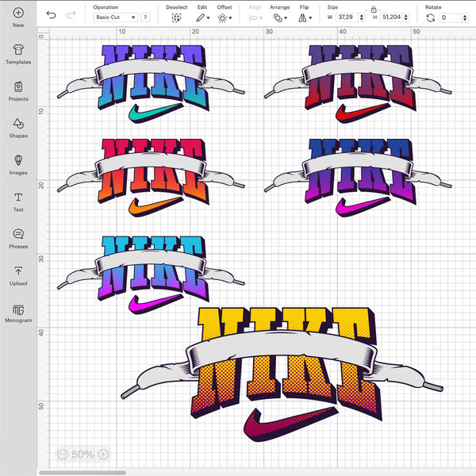
Task: Select the blue-magenta NIKE design
Action: pyautogui.click(x=358, y=178)
